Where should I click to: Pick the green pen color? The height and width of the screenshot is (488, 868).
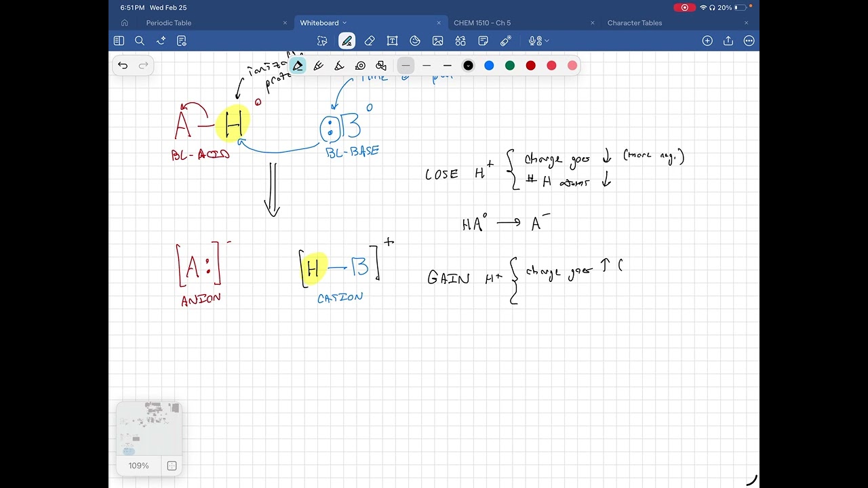pyautogui.click(x=510, y=66)
